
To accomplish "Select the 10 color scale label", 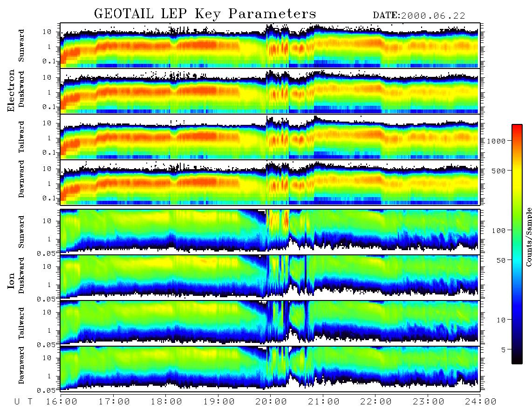I will (501, 320).
